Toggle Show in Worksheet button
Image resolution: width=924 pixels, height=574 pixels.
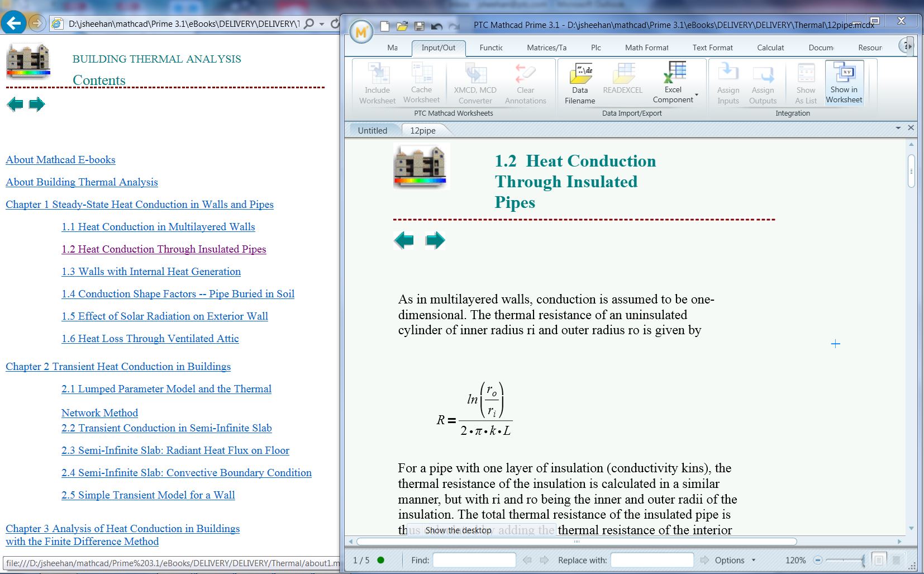point(844,83)
